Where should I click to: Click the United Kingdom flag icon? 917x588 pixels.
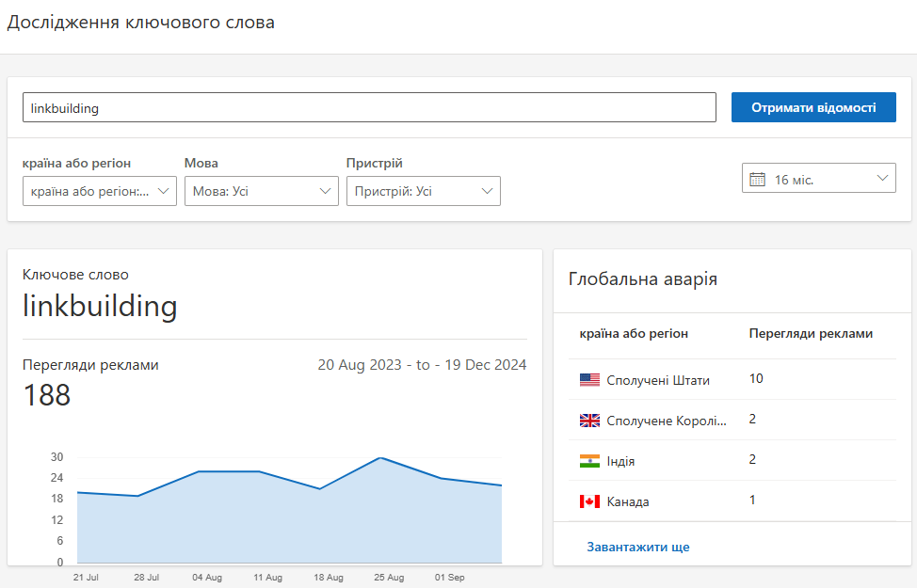[589, 421]
